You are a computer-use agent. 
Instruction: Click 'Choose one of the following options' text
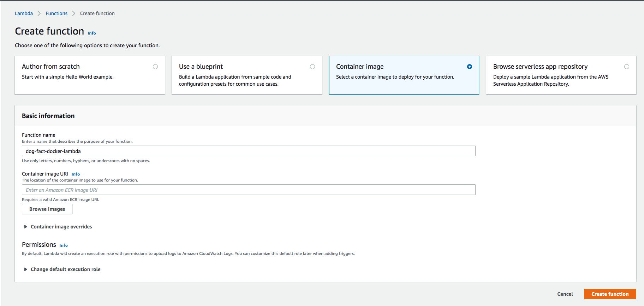(x=87, y=45)
